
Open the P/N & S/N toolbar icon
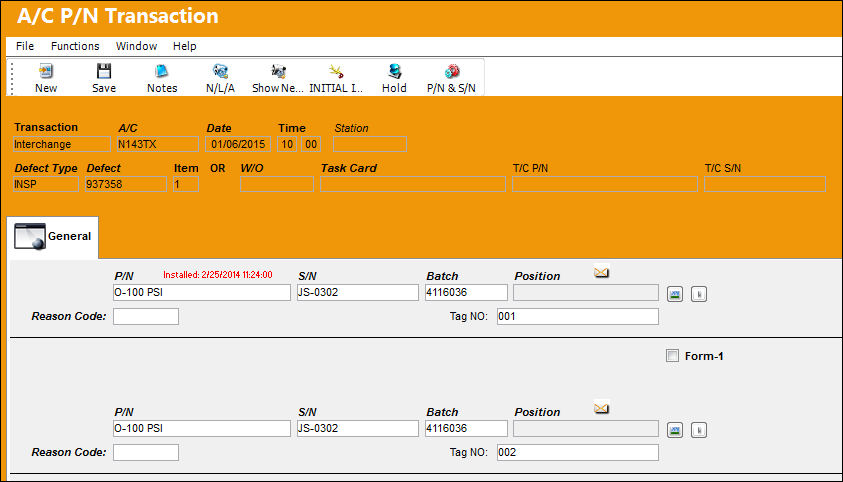pos(452,71)
